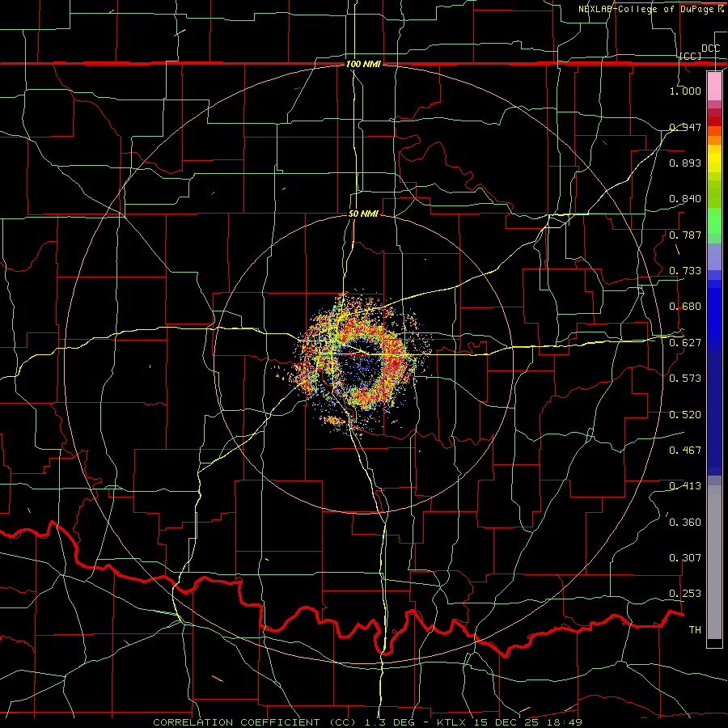
Task: Click the 0.360 legend value
Action: [x=685, y=523]
